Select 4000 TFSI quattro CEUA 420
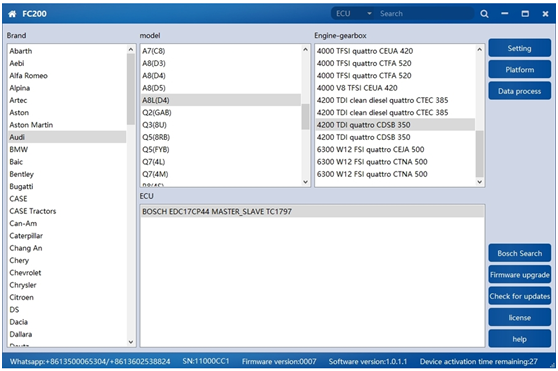This screenshot has width=558, height=371. 395,51
